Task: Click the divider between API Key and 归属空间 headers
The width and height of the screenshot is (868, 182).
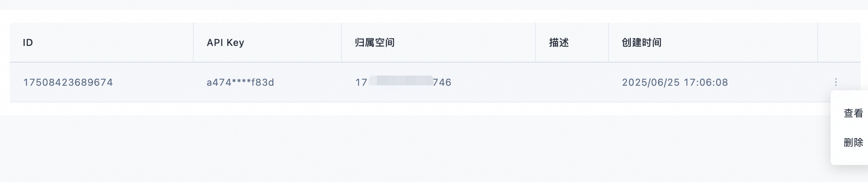Action: pyautogui.click(x=341, y=43)
